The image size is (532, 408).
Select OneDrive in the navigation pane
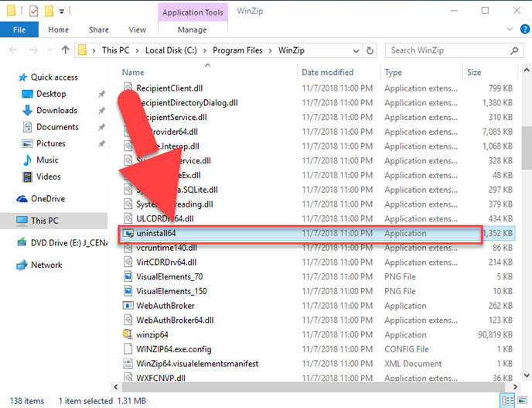[48, 199]
